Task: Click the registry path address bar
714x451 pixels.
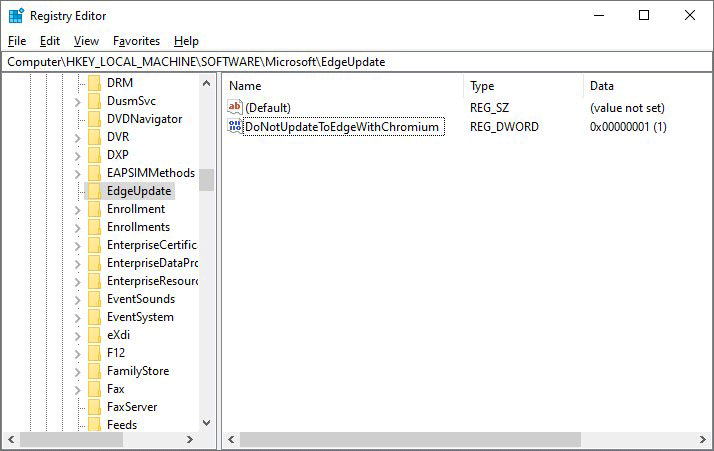Action: [x=357, y=62]
